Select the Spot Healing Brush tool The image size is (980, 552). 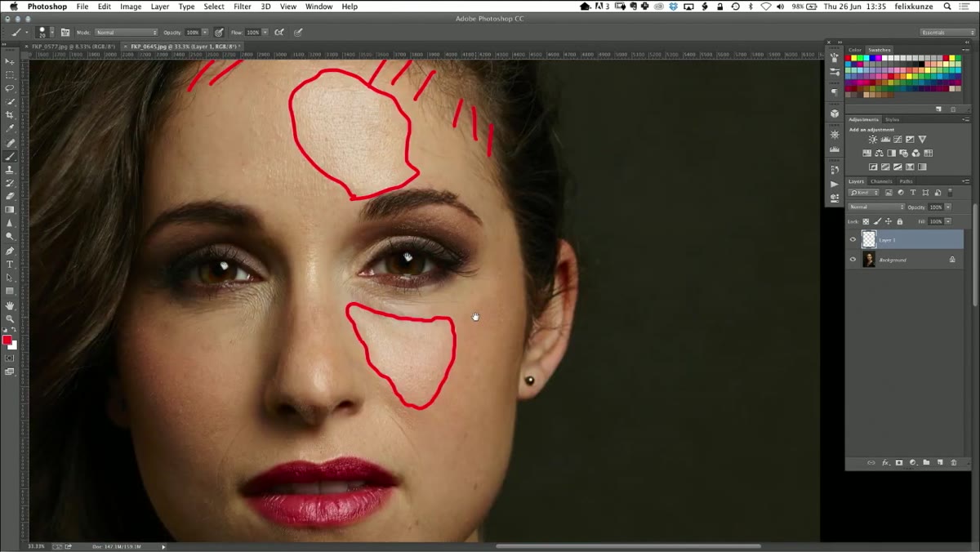point(10,143)
